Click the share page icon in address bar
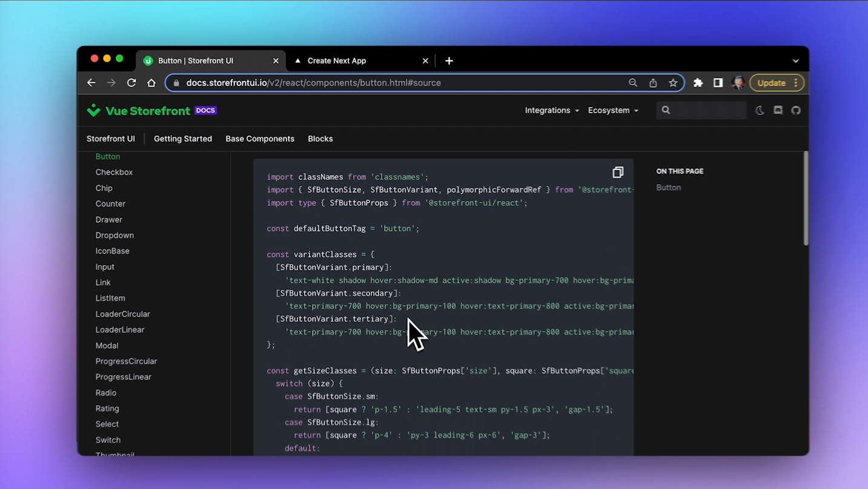 coord(653,83)
